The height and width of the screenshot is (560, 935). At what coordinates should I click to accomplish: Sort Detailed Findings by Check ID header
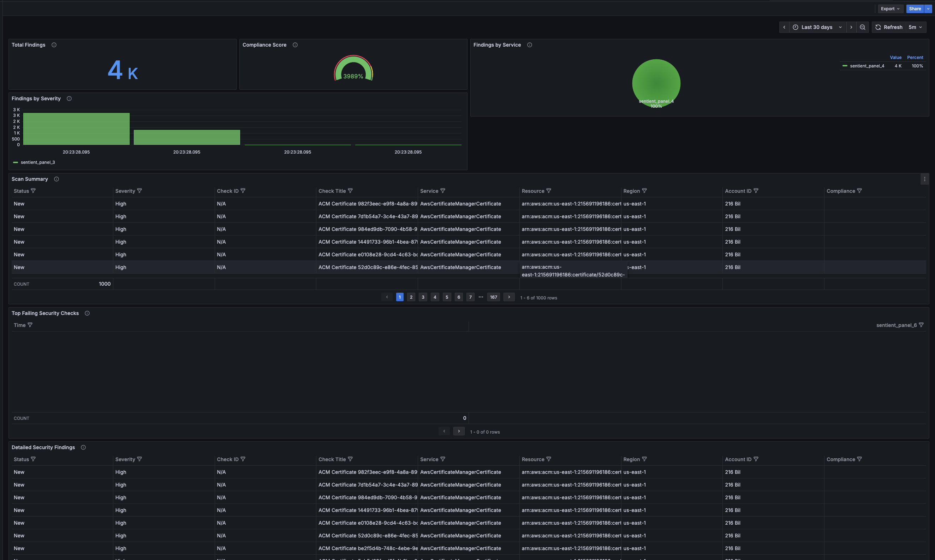(x=227, y=459)
